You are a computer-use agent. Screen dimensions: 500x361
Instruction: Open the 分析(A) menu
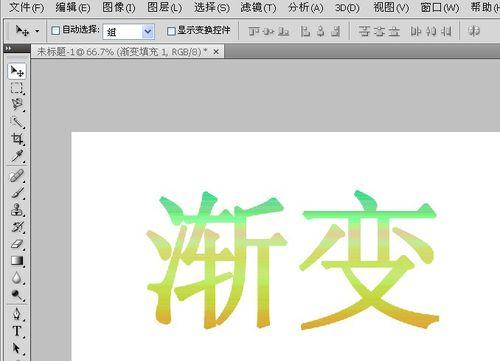(x=305, y=7)
